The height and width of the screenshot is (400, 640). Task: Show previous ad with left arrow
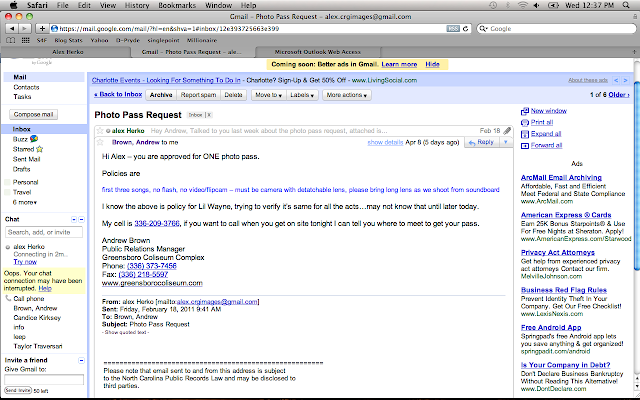616,80
